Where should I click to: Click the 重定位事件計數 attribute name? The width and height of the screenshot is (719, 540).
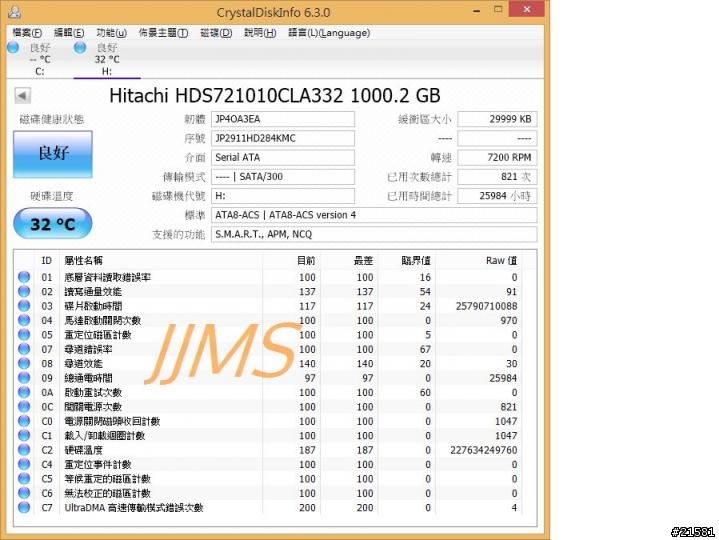tap(98, 464)
